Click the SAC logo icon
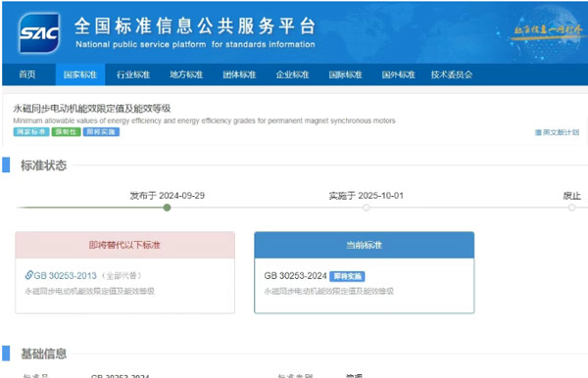This screenshot has height=378, width=588. (39, 33)
